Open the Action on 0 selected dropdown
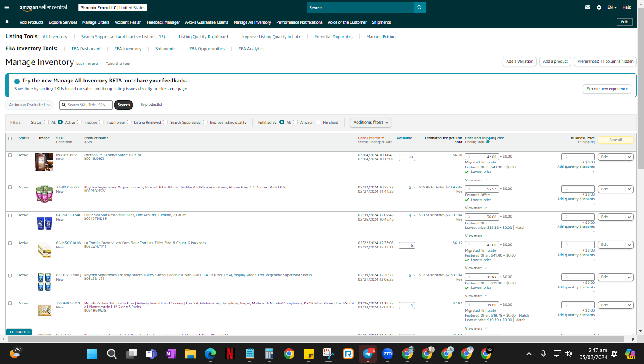Viewport: 644px width, 364px height. point(29,105)
